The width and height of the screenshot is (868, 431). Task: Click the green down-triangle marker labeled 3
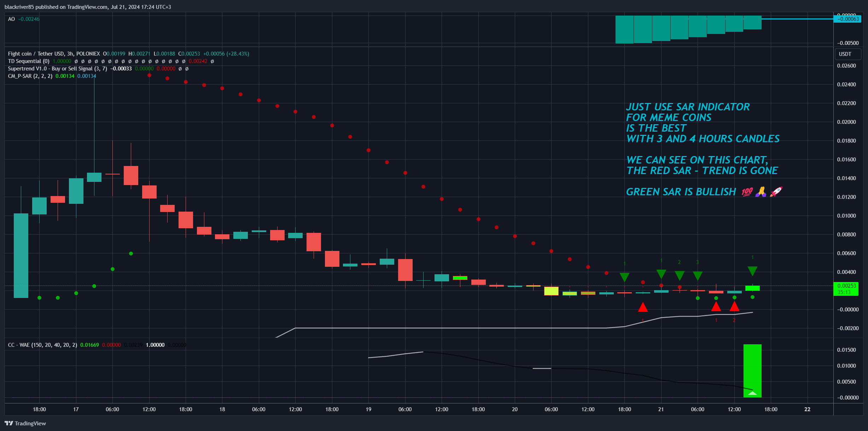[x=698, y=276]
